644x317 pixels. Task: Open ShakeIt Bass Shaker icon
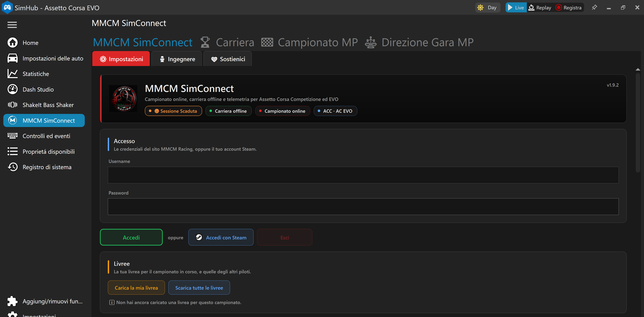tap(12, 105)
